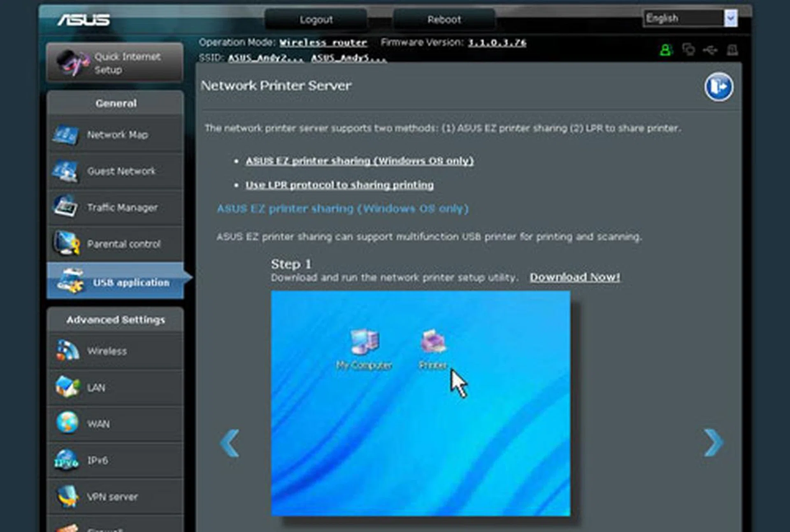The image size is (790, 532).
Task: Click the Download Now! link
Action: pyautogui.click(x=574, y=277)
